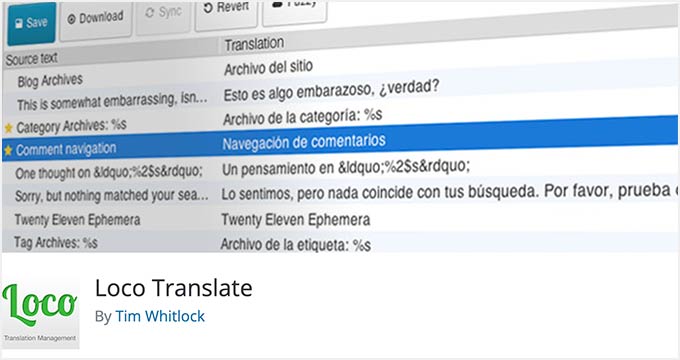The image size is (680, 360).
Task: Click translation 'Navegación de comentarios'
Action: 304,142
